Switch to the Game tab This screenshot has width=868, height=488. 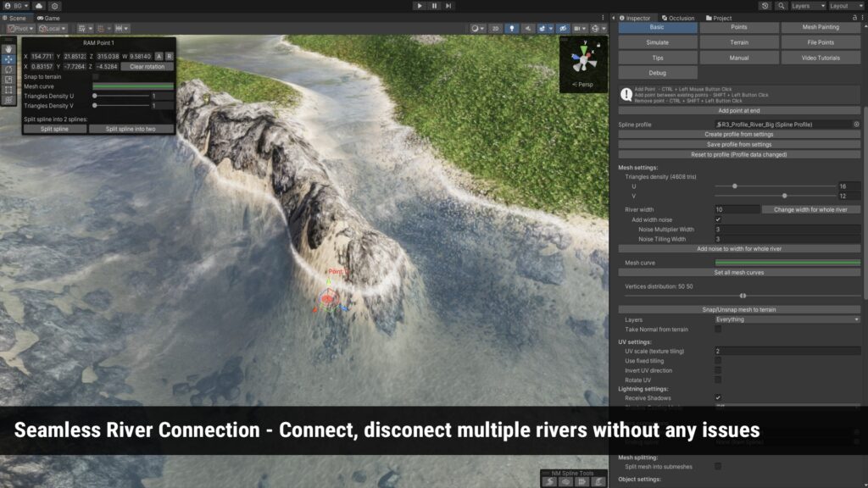48,18
